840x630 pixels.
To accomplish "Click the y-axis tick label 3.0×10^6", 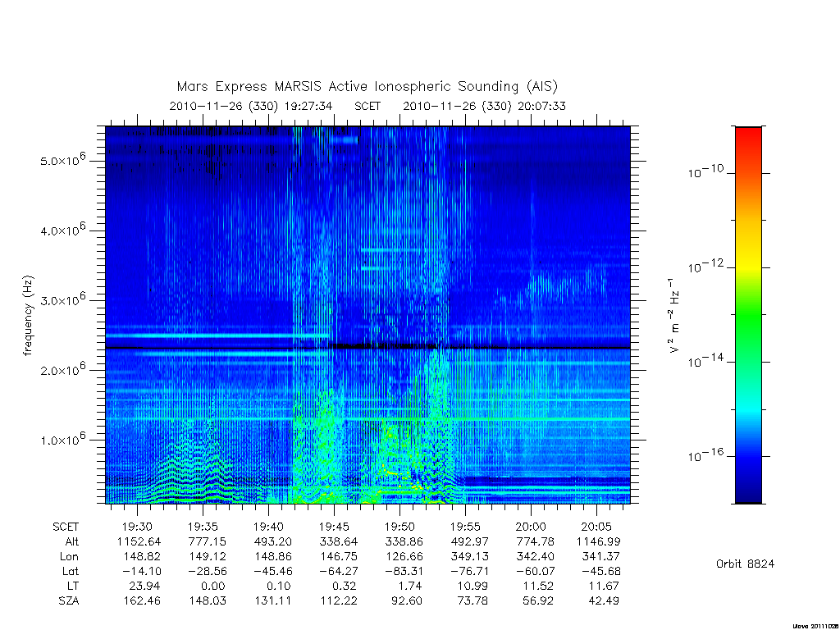I will (x=62, y=299).
